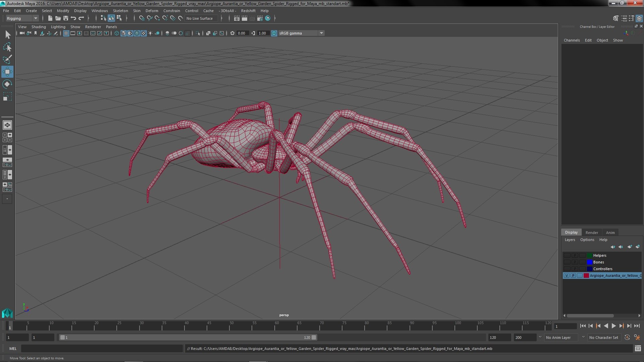Image resolution: width=644 pixels, height=362 pixels.
Task: Open the Render View window icon
Action: 237,18
